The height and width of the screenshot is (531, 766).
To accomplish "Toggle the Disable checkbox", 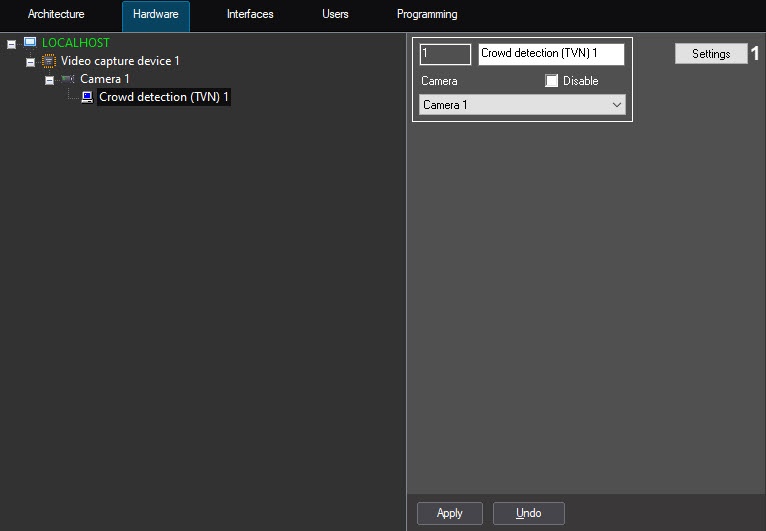I will pyautogui.click(x=552, y=81).
